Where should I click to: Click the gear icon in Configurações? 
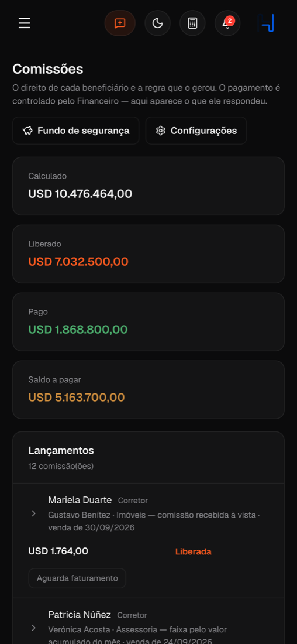160,131
